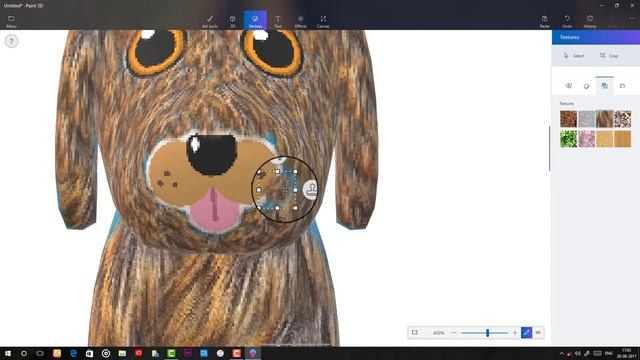Pick the last wood grain texture thumbnail
The image size is (640, 360).
point(622,139)
